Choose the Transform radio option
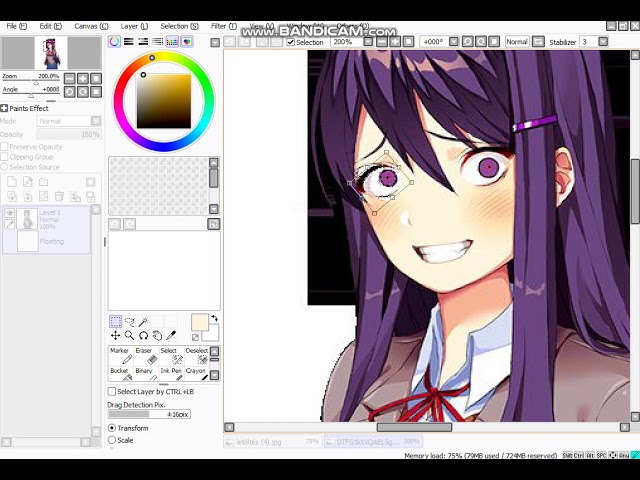 [112, 428]
